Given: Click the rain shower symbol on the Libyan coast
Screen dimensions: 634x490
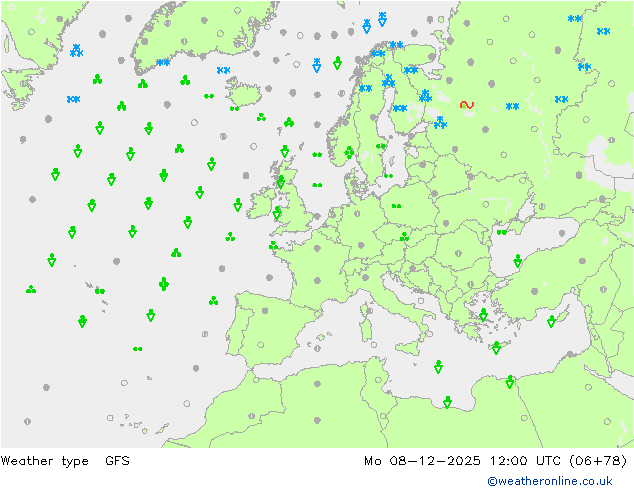Looking at the screenshot, I should click(447, 402).
